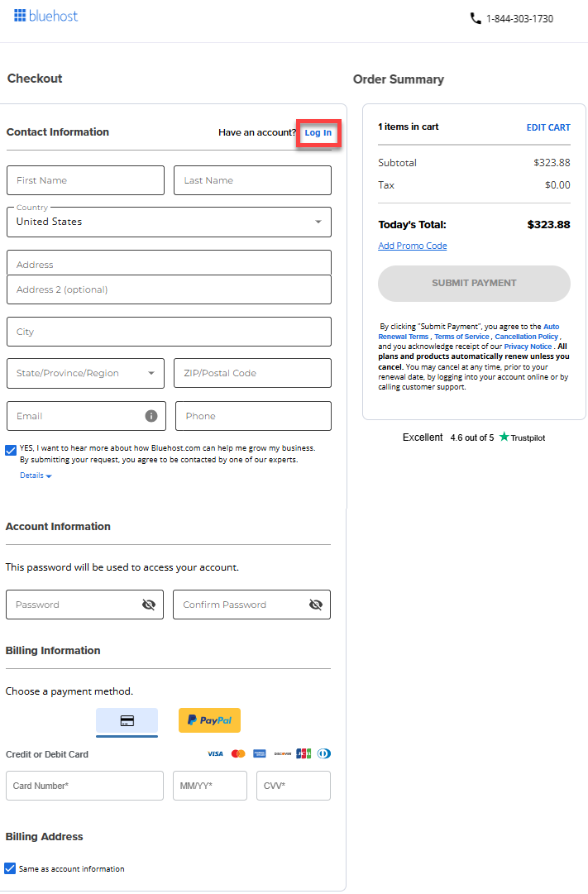
Task: Toggle visibility in the Confirm Password field
Action: click(x=315, y=605)
